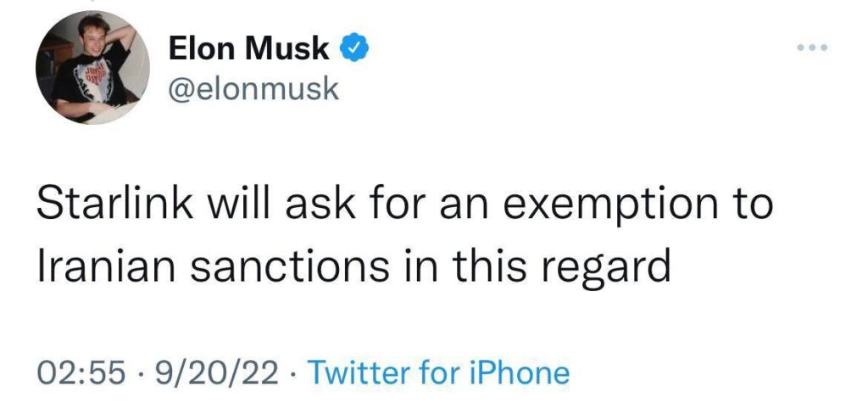Open Elon Musk's circular profile picture
The height and width of the screenshot is (415, 868).
92,66
